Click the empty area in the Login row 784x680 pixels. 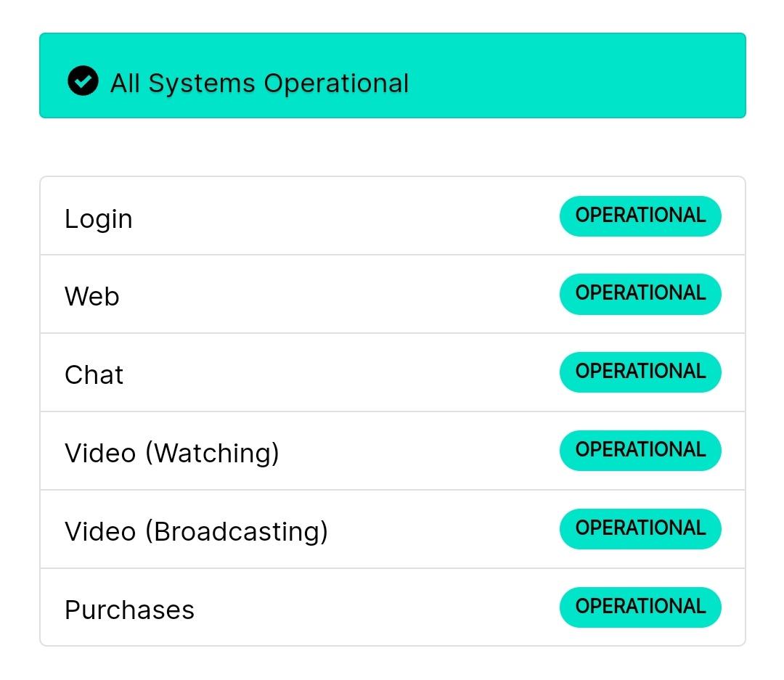click(x=345, y=216)
